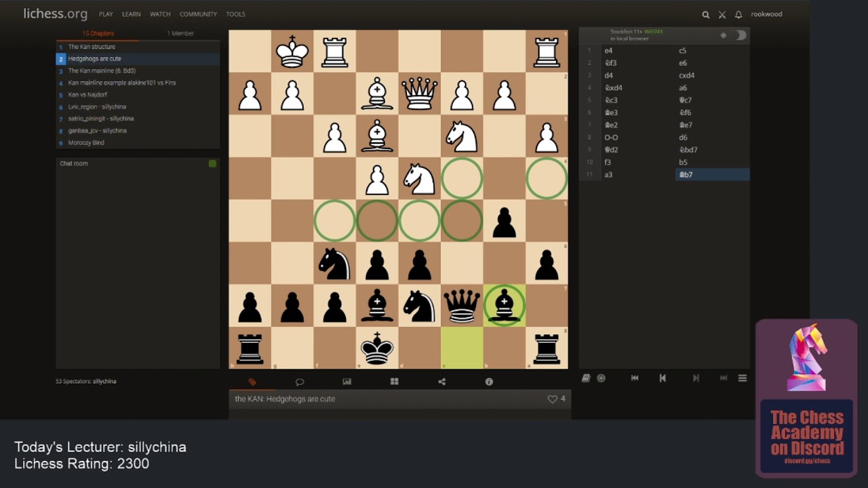Open chapter satrio_piningit - sillychina
Image resolution: width=868 pixels, height=488 pixels.
pos(138,119)
